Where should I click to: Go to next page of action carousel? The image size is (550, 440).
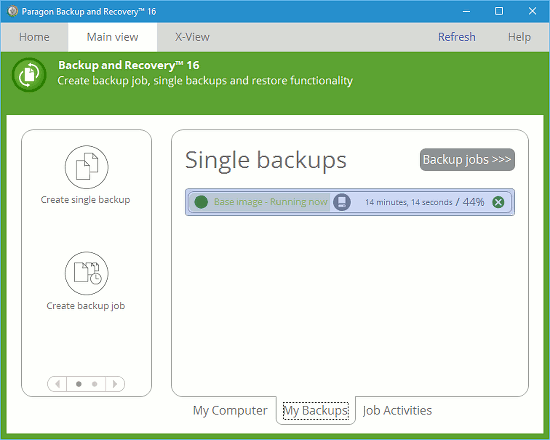click(115, 384)
